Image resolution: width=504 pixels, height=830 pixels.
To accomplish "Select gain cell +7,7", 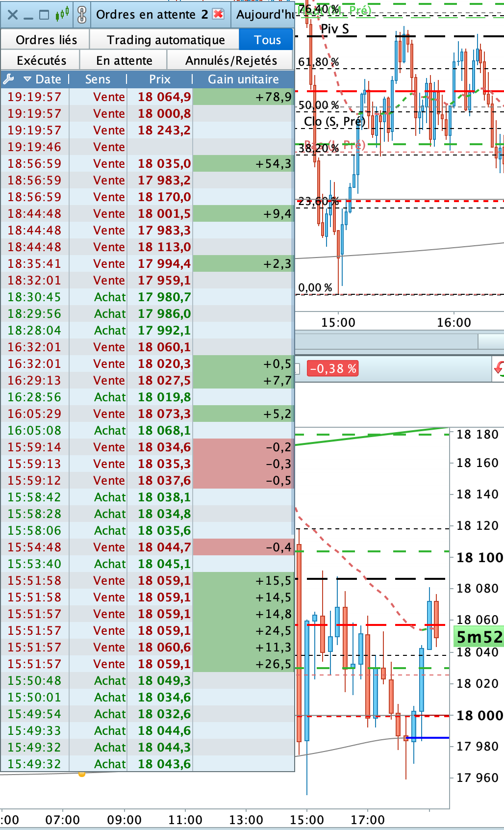I will click(243, 380).
